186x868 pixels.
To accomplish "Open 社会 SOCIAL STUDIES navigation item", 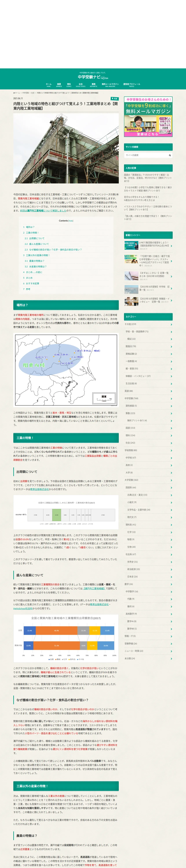I will tap(81, 85).
